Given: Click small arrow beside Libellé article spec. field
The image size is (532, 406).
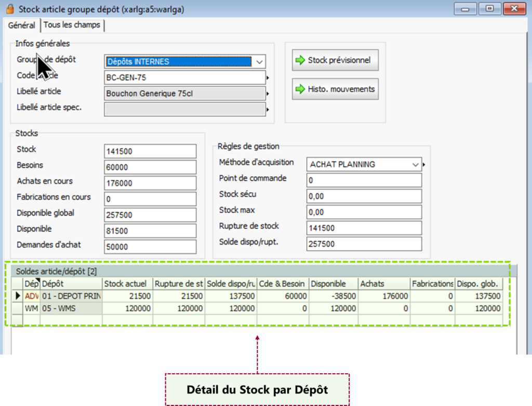Looking at the screenshot, I should click(268, 110).
